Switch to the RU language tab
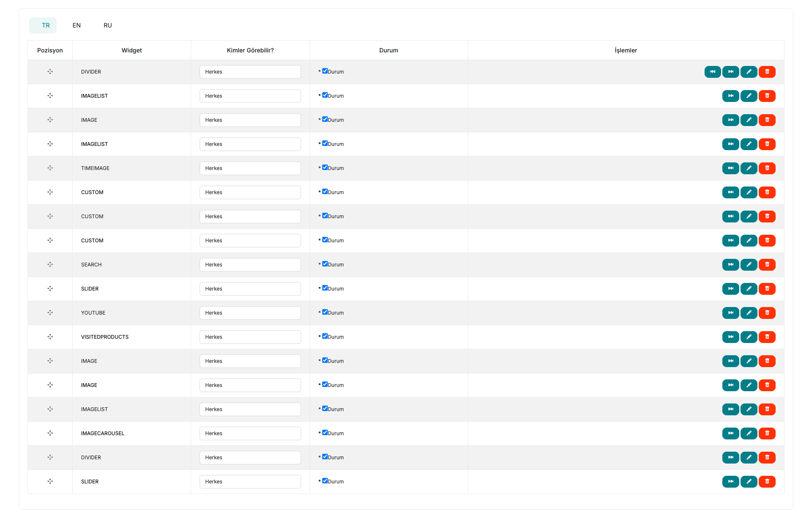This screenshot has width=812, height=524. click(x=107, y=25)
